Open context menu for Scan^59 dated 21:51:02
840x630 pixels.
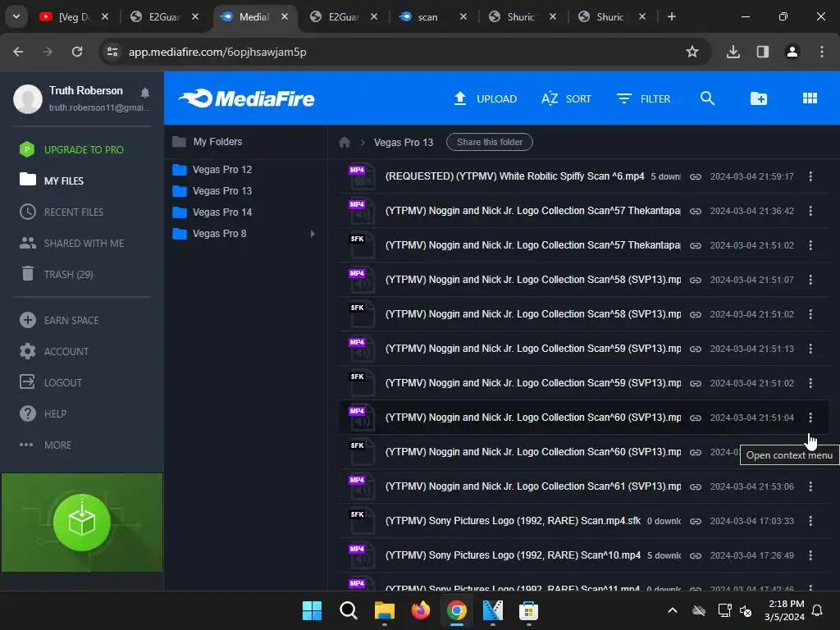tap(810, 383)
